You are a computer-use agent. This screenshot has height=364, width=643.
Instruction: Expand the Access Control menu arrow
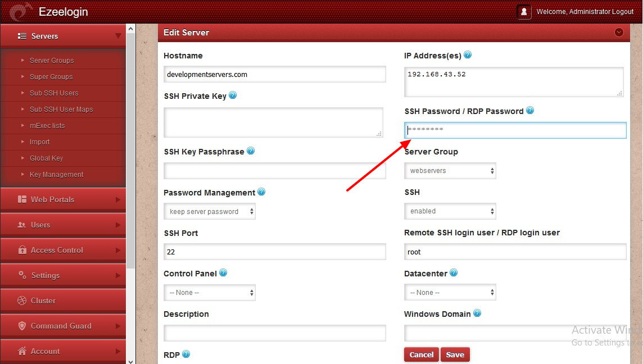[118, 250]
